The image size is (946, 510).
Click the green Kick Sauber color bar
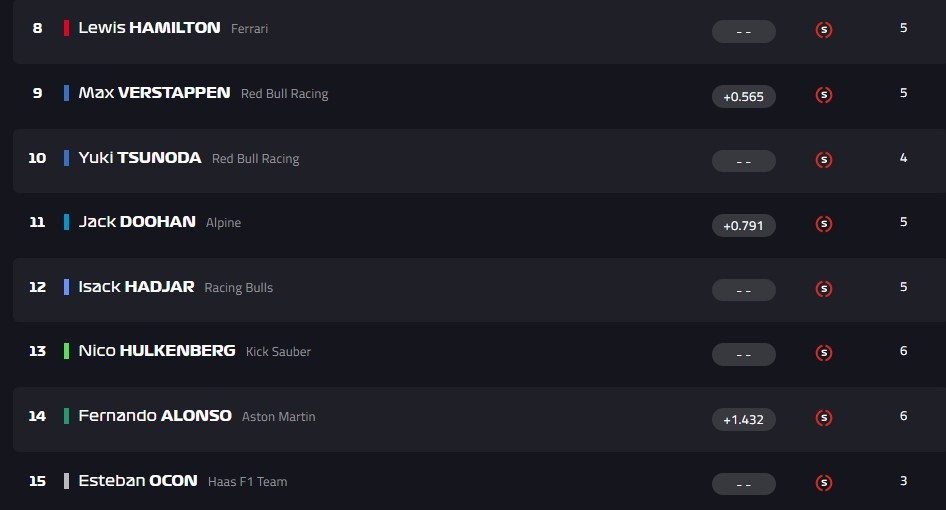coord(66,351)
